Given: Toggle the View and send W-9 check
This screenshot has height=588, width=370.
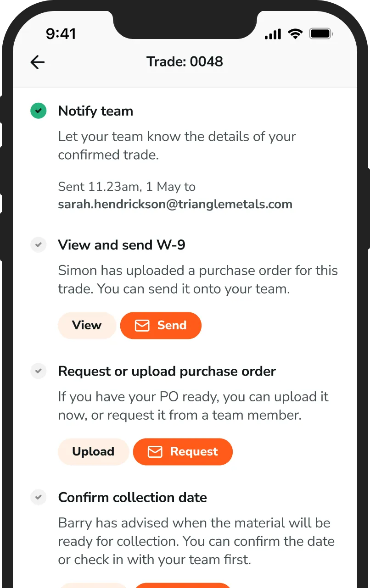Looking at the screenshot, I should click(39, 245).
